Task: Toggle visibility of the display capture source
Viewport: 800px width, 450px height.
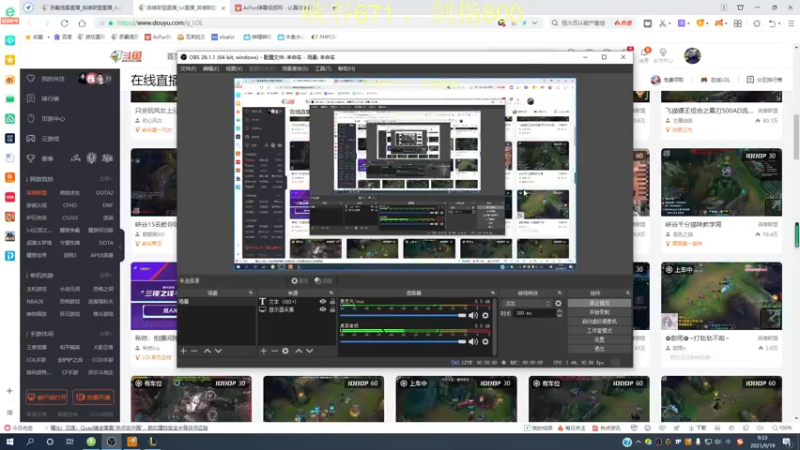Action: point(322,309)
